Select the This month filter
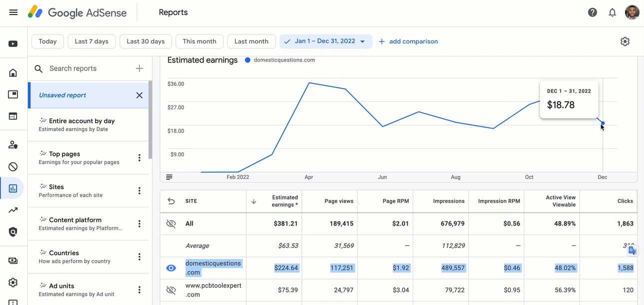The width and height of the screenshot is (644, 305). point(199,41)
